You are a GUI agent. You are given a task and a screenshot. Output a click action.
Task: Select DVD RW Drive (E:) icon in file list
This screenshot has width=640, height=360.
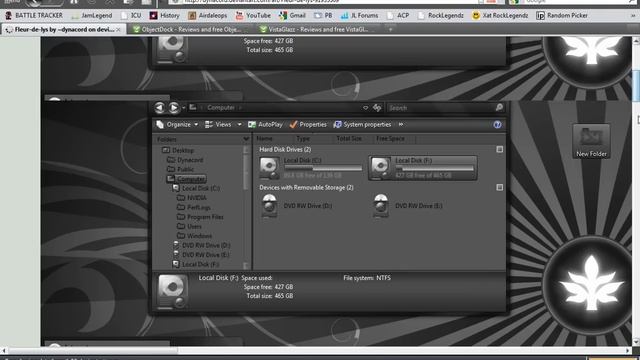point(380,206)
